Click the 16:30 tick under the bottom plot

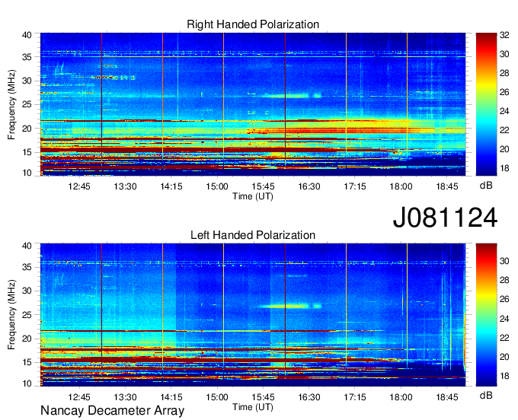pyautogui.click(x=309, y=397)
